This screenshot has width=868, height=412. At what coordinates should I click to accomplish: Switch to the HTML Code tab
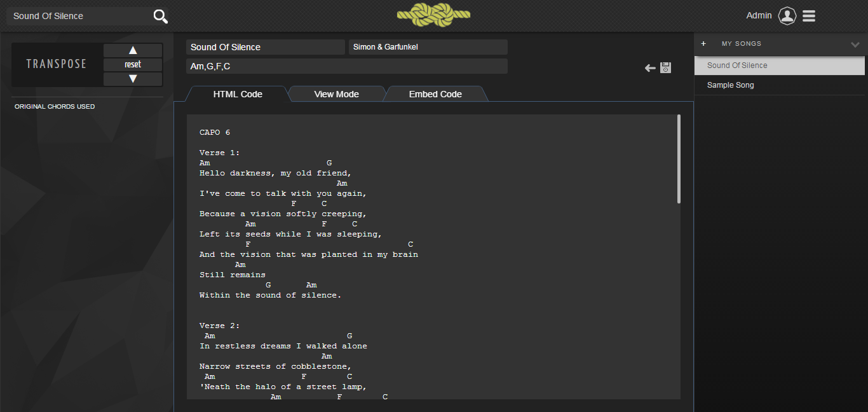(238, 94)
